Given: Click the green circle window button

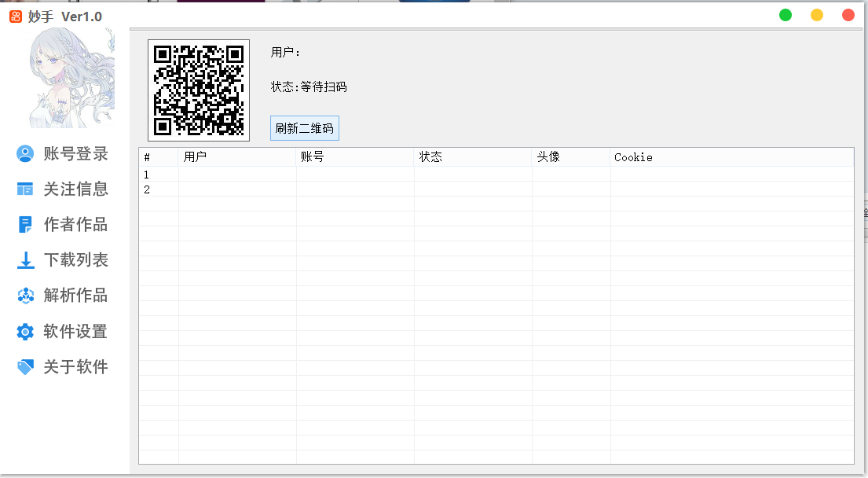Looking at the screenshot, I should coord(786,15).
